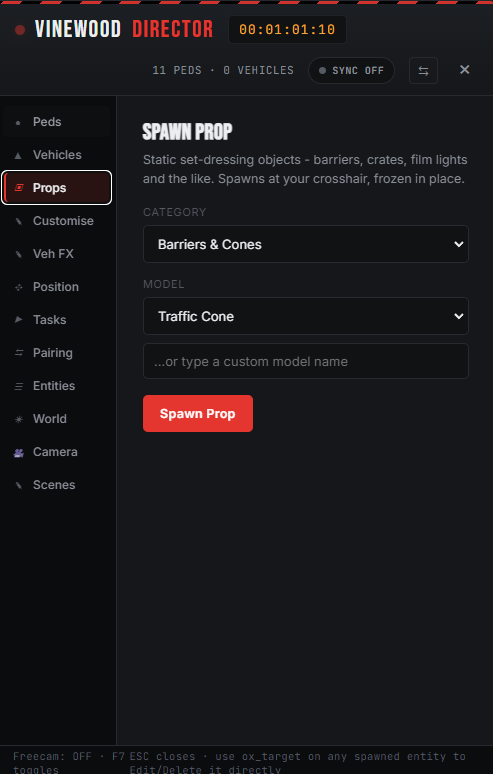Toggle the SYNC OFF pill
Image resolution: width=493 pixels, height=774 pixels.
(351, 71)
